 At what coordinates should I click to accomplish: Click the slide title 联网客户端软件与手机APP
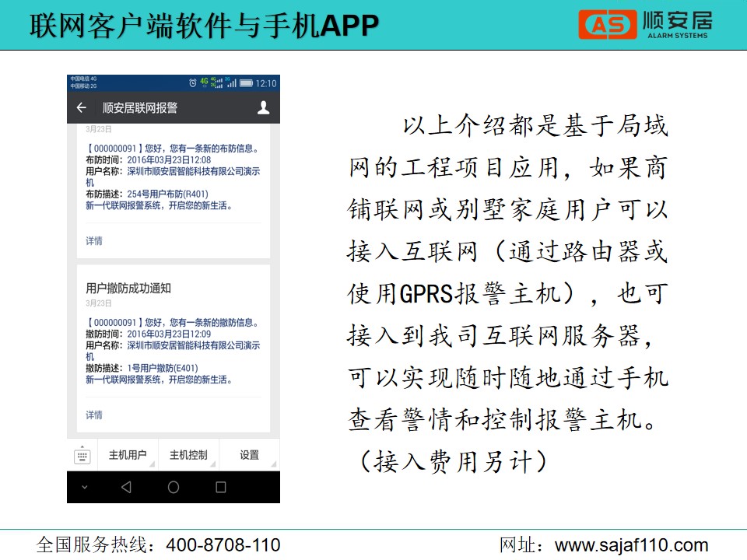pos(204,26)
